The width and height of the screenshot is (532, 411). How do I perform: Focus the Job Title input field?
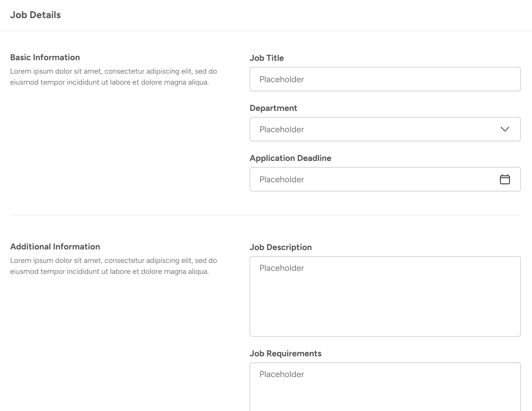click(x=385, y=79)
